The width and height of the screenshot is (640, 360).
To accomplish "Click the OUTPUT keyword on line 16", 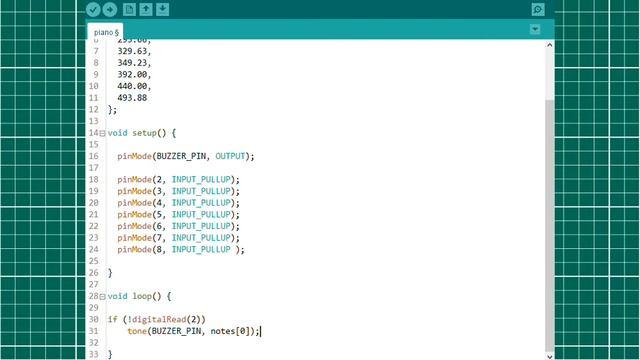I will (x=230, y=156).
